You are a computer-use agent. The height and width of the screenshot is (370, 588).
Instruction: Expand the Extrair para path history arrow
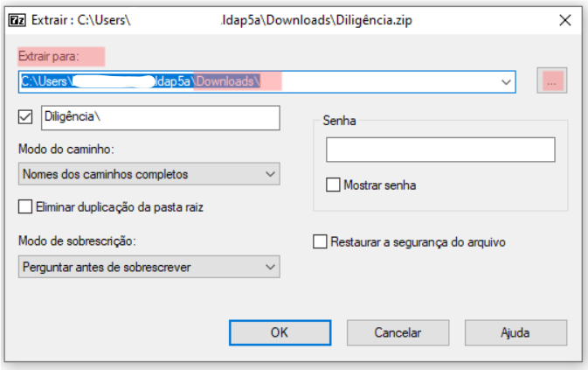(506, 82)
